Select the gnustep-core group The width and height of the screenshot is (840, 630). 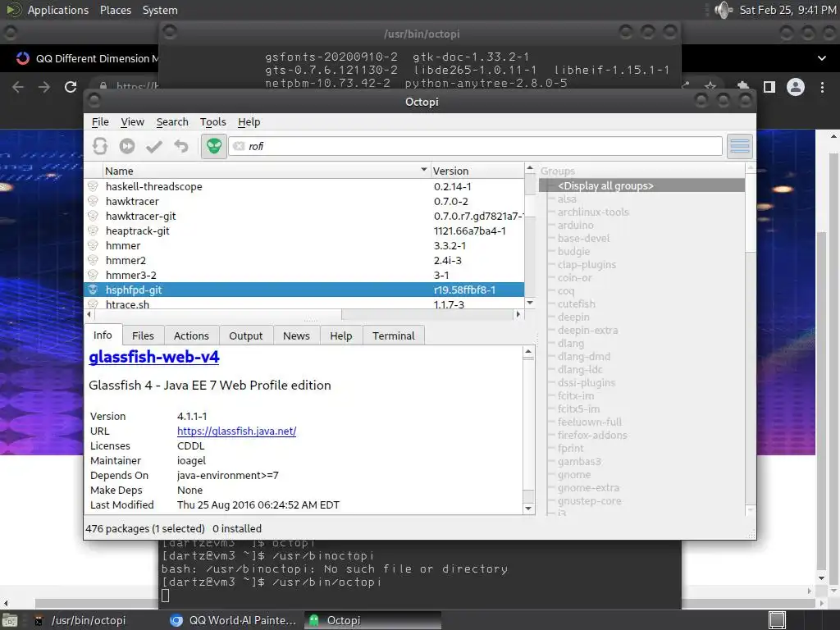click(589, 501)
